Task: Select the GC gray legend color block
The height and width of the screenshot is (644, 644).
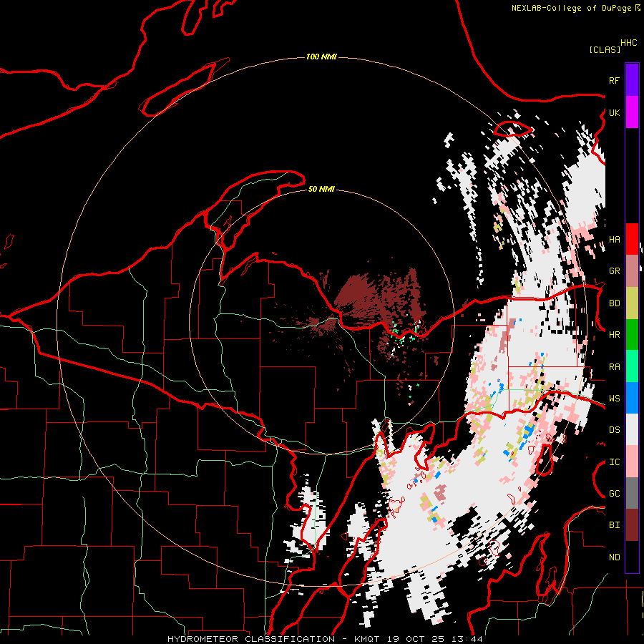Action: pos(632,493)
